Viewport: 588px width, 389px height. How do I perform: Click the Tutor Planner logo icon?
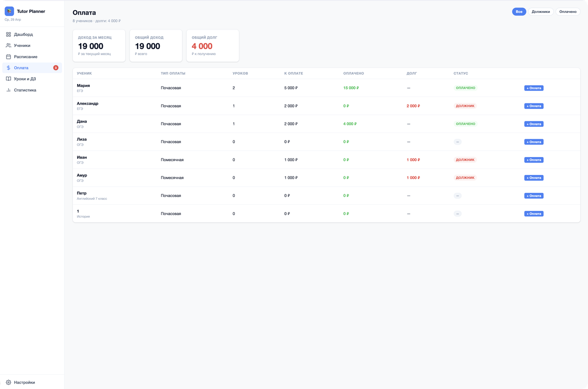(x=9, y=11)
